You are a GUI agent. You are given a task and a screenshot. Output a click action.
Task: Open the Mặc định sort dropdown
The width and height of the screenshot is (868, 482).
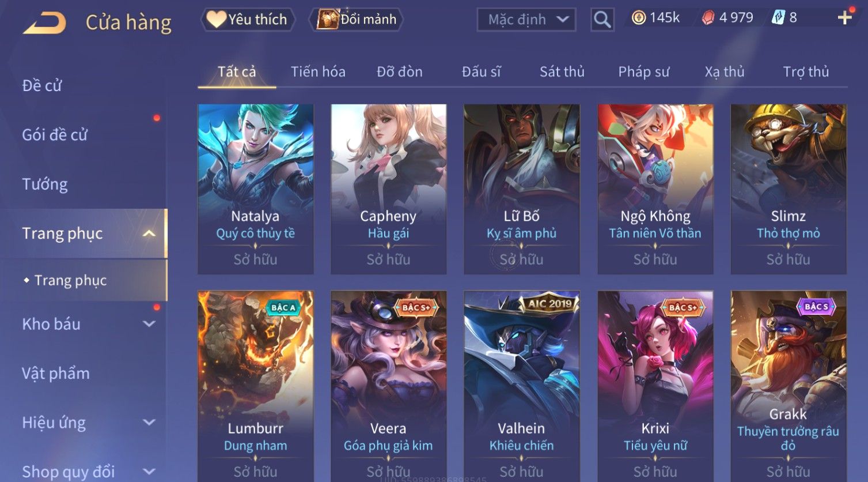[x=526, y=20]
